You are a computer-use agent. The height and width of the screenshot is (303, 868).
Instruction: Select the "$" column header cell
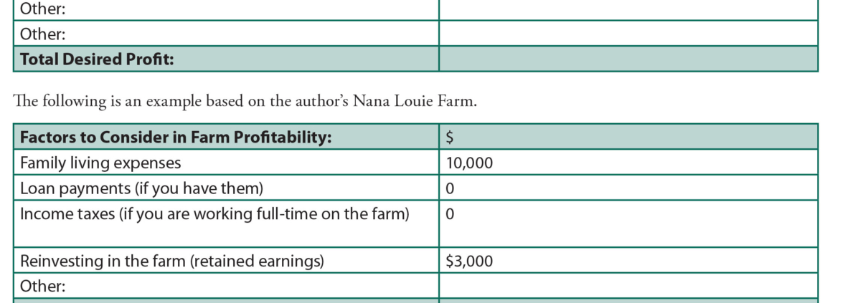pyautogui.click(x=628, y=138)
